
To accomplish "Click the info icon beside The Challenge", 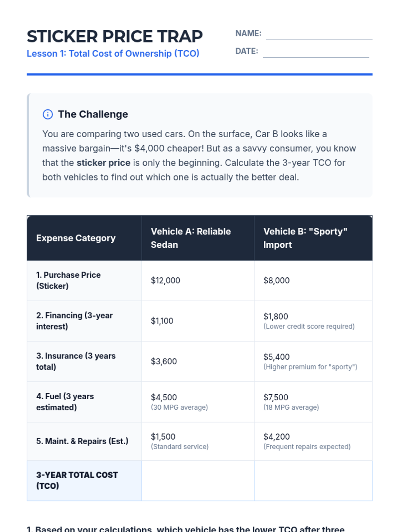I will pyautogui.click(x=48, y=114).
